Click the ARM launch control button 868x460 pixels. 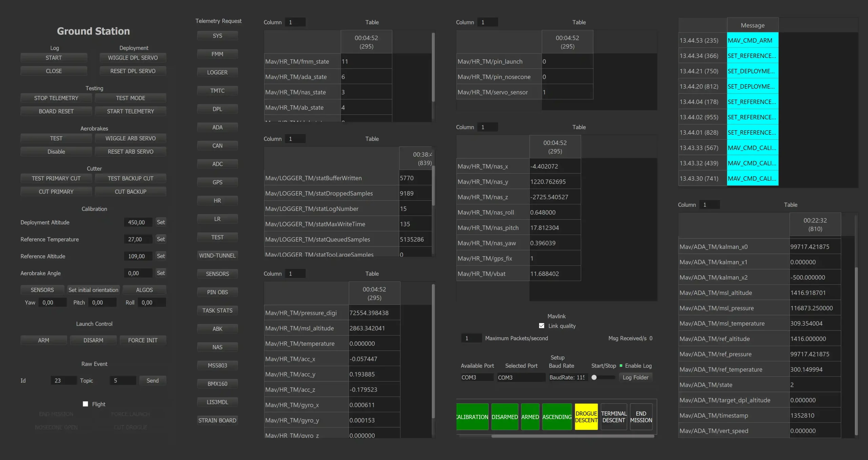[x=43, y=340]
